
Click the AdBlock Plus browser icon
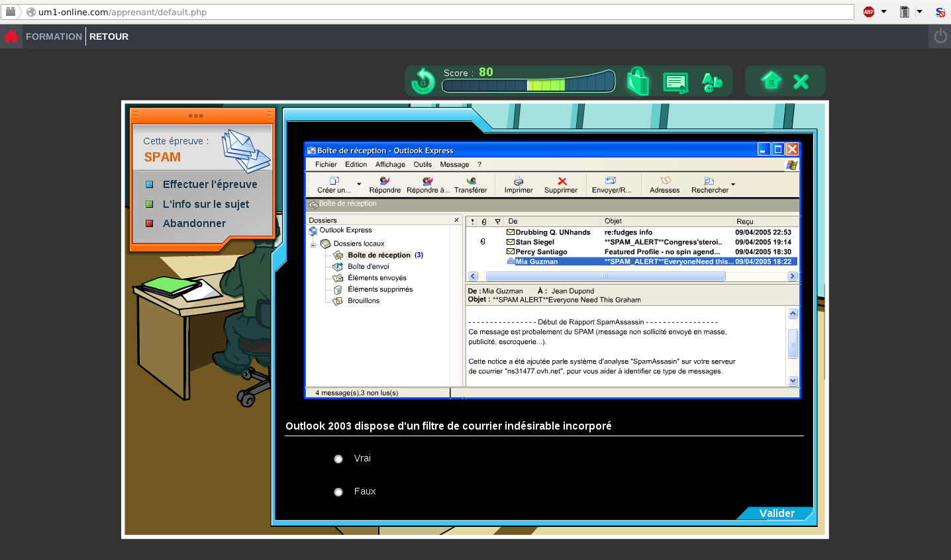click(x=869, y=12)
